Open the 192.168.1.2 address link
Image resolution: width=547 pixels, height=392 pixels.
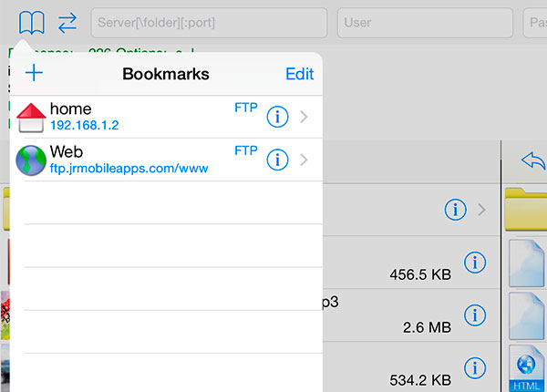click(x=85, y=125)
